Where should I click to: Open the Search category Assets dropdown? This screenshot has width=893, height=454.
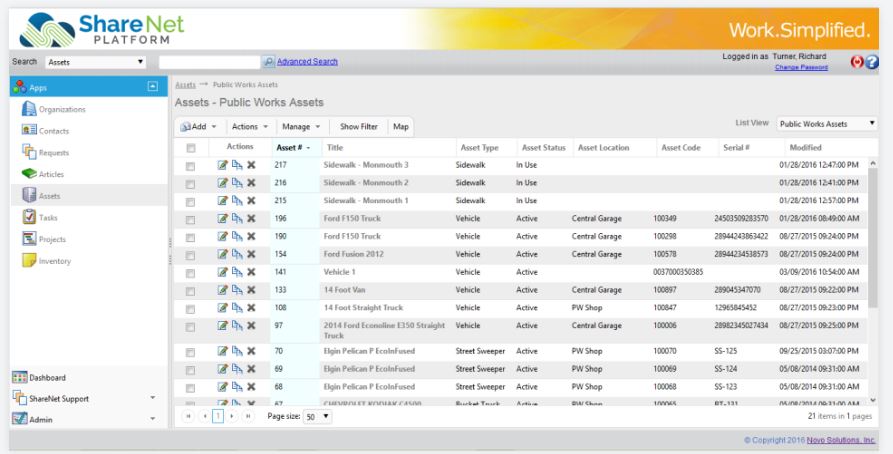[95, 62]
